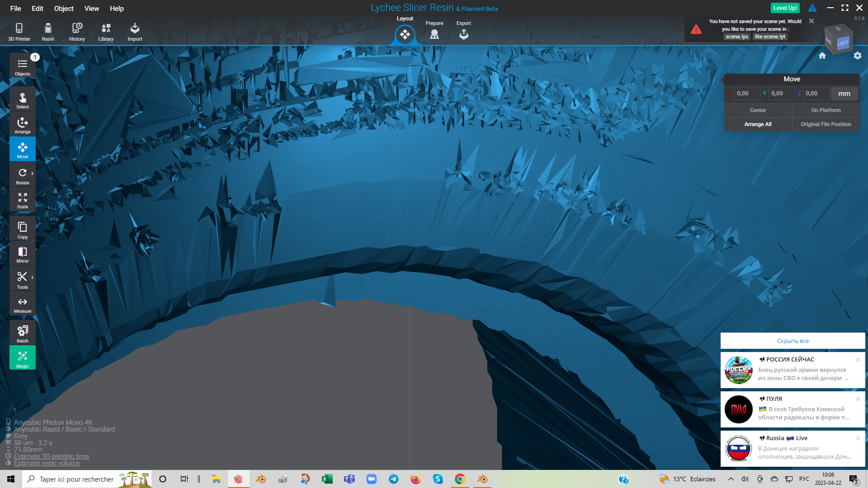The width and height of the screenshot is (868, 488).
Task: Switch to the Prepare tab
Action: coord(434,31)
